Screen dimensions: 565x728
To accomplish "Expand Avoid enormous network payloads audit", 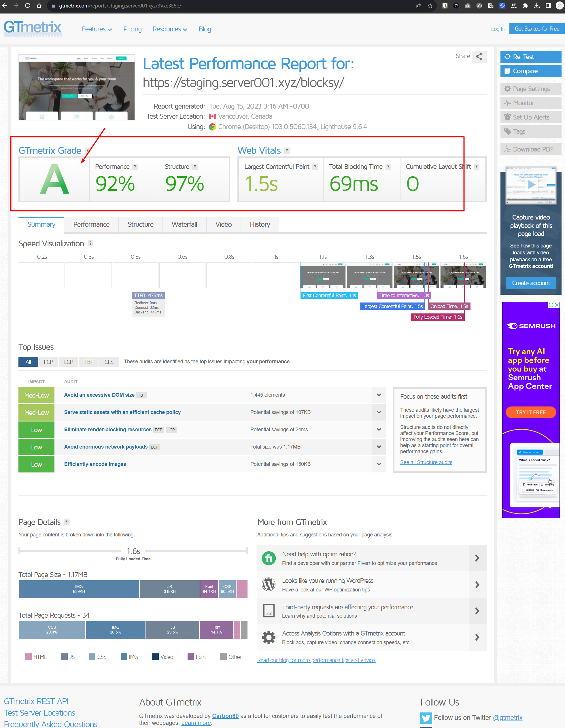I will click(379, 447).
